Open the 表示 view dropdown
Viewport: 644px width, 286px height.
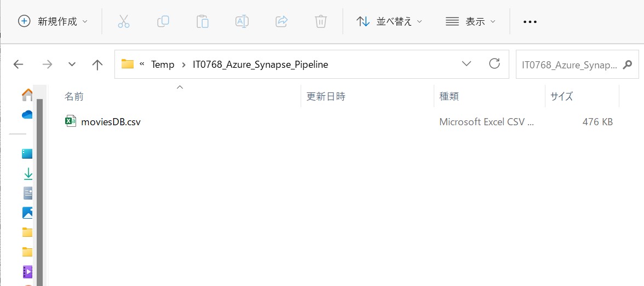[x=471, y=21]
